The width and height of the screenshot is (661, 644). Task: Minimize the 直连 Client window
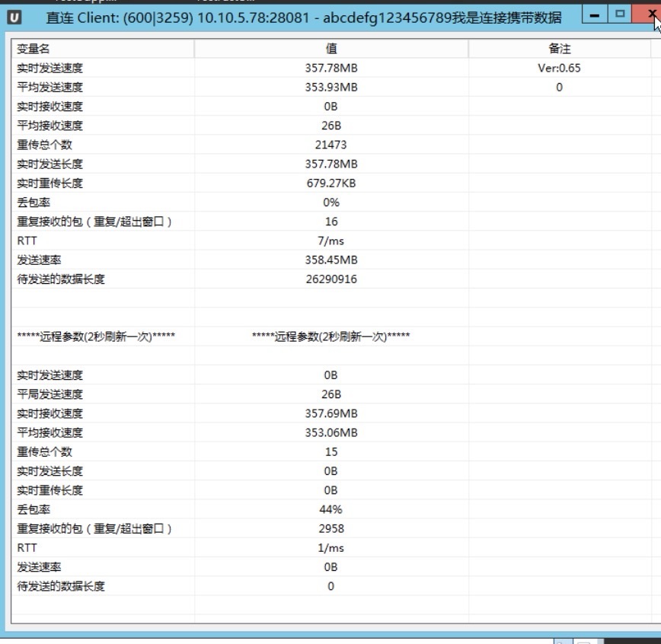(x=594, y=14)
